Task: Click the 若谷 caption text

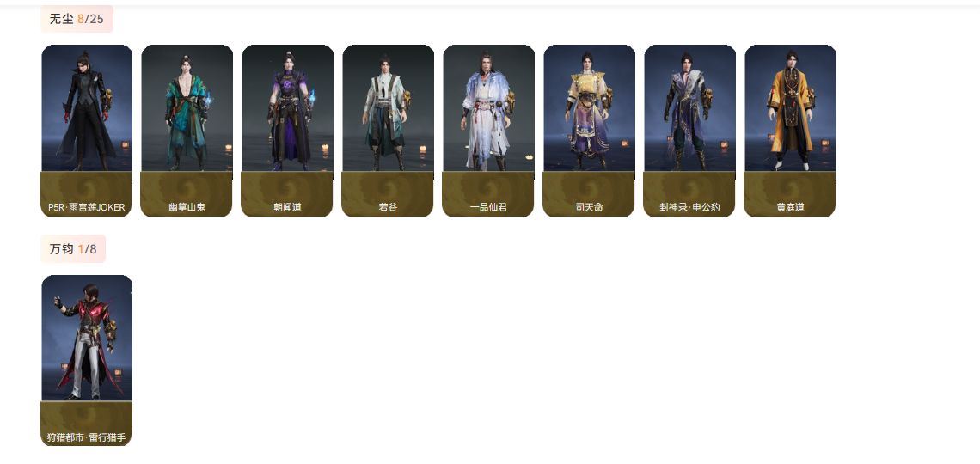Action: click(388, 207)
